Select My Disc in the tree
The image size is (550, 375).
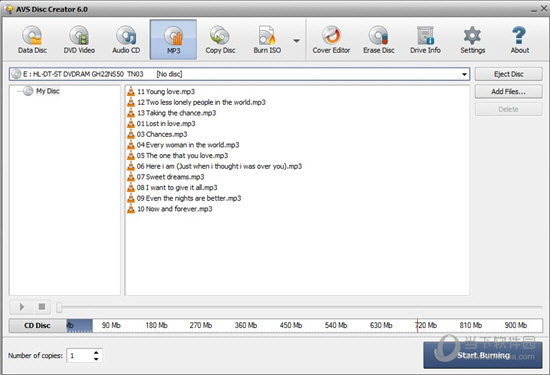[x=48, y=91]
